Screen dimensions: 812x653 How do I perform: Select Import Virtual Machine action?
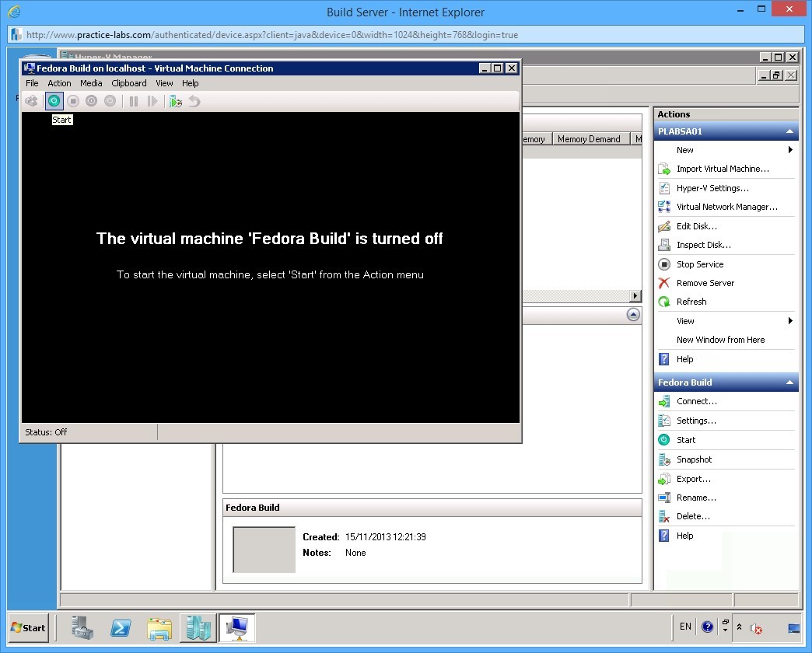coord(716,169)
